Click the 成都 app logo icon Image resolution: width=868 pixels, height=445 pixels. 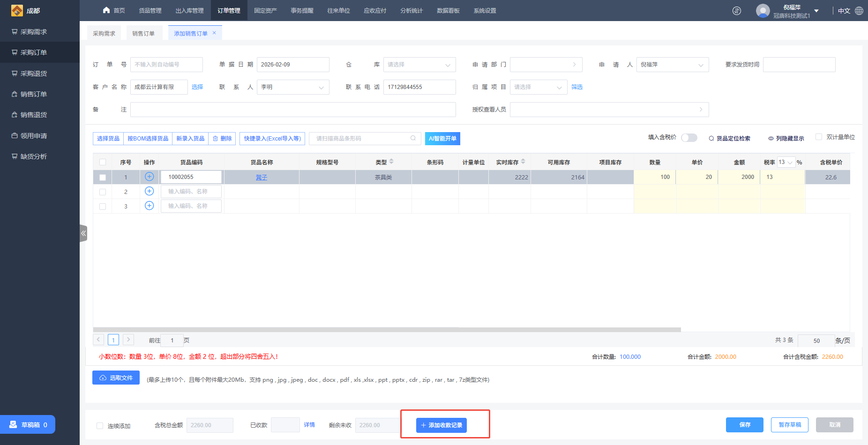click(x=17, y=10)
